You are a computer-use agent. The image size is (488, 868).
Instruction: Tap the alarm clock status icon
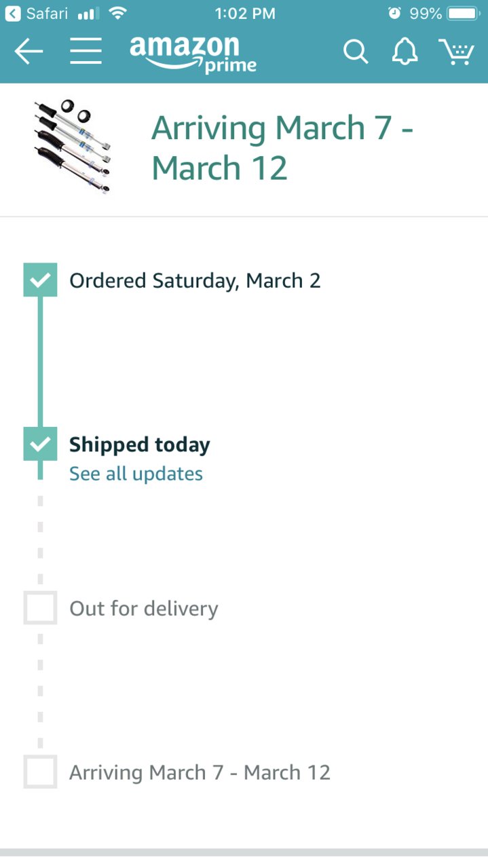tap(394, 14)
